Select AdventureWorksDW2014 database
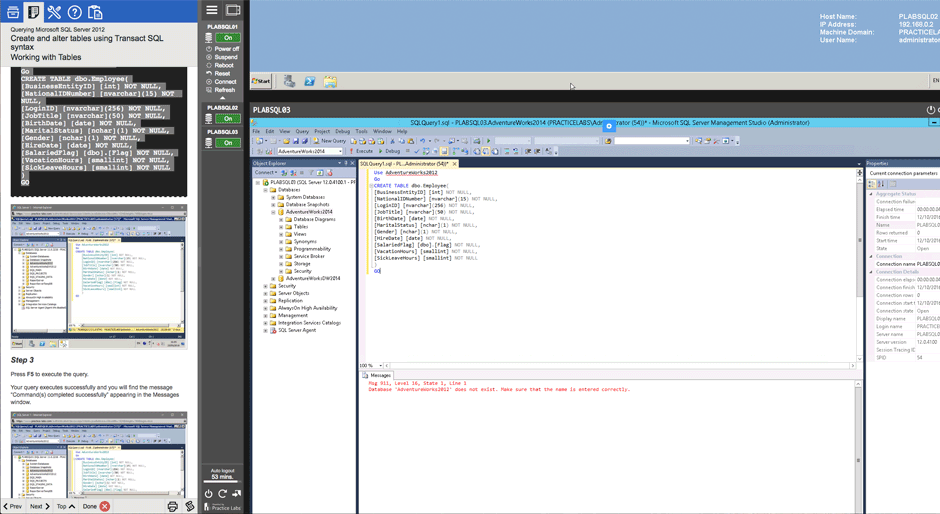 [313, 278]
